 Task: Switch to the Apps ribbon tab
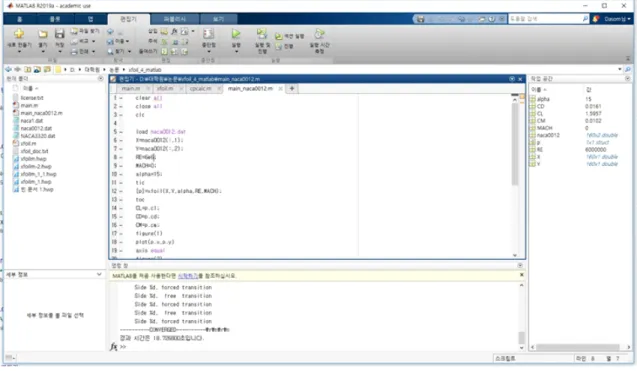pyautogui.click(x=90, y=19)
